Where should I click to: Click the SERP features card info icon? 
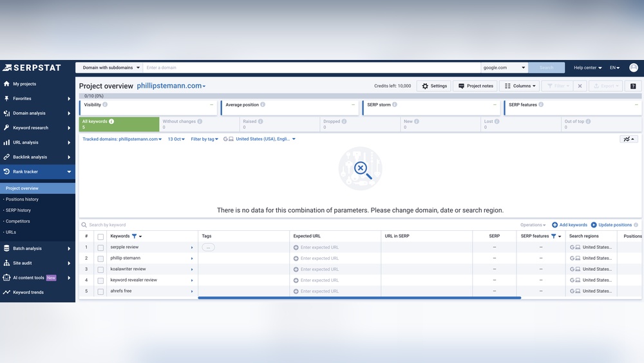tap(541, 104)
